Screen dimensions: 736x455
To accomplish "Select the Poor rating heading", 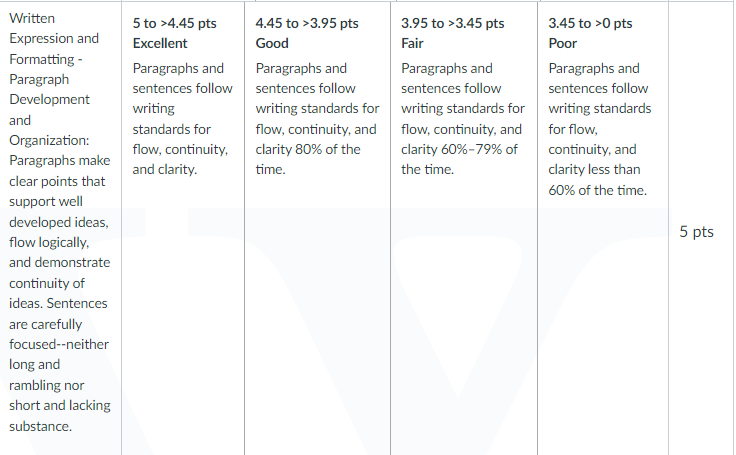I will [562, 43].
